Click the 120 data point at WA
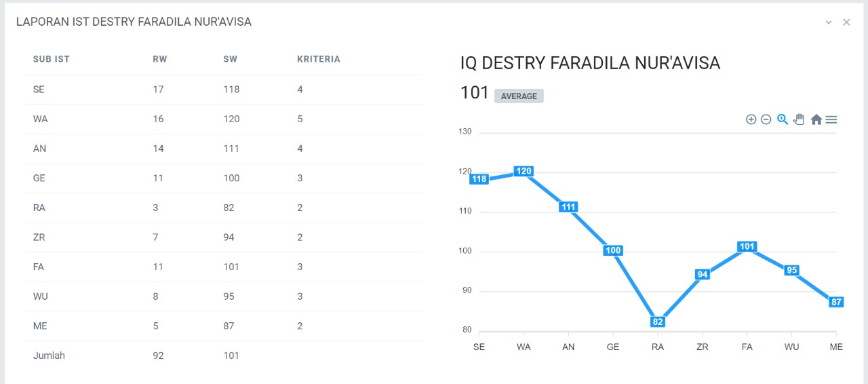The height and width of the screenshot is (384, 868). [524, 171]
